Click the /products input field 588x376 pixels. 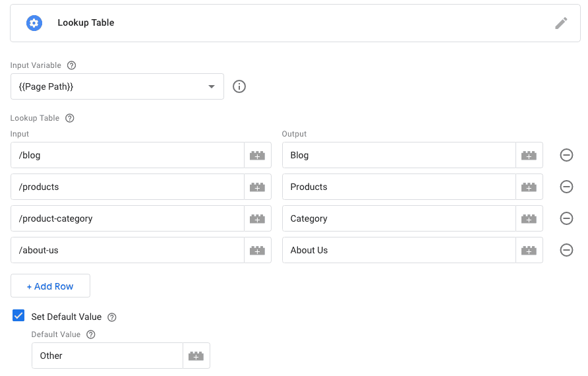(x=127, y=187)
